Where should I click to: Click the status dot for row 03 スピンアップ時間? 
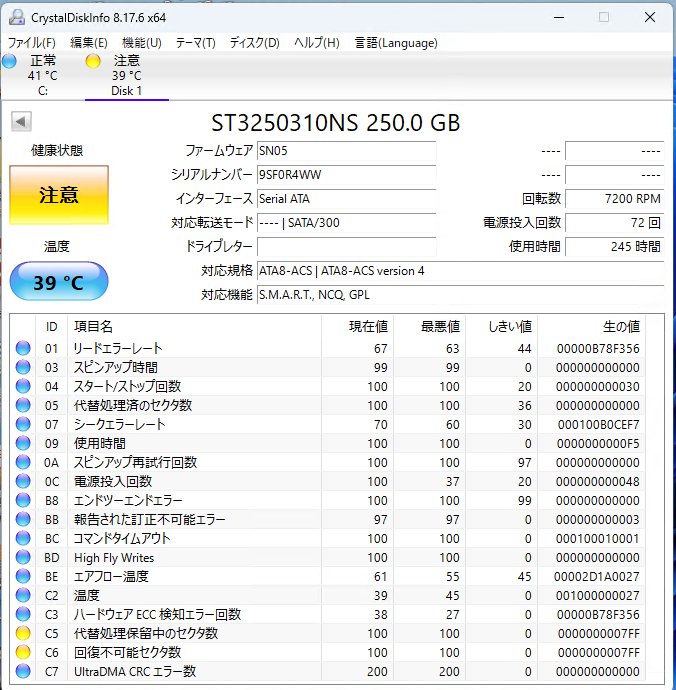coord(23,367)
